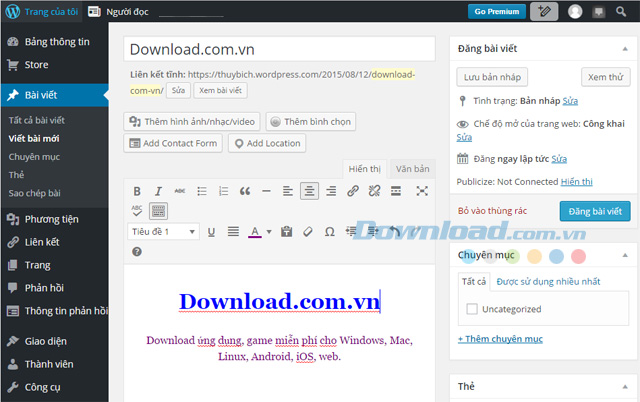Click the Go Premium button

[x=497, y=11]
